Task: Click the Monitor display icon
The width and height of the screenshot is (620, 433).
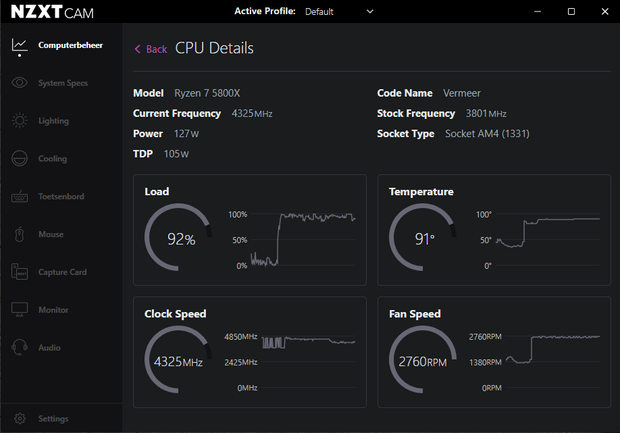Action: pyautogui.click(x=19, y=310)
